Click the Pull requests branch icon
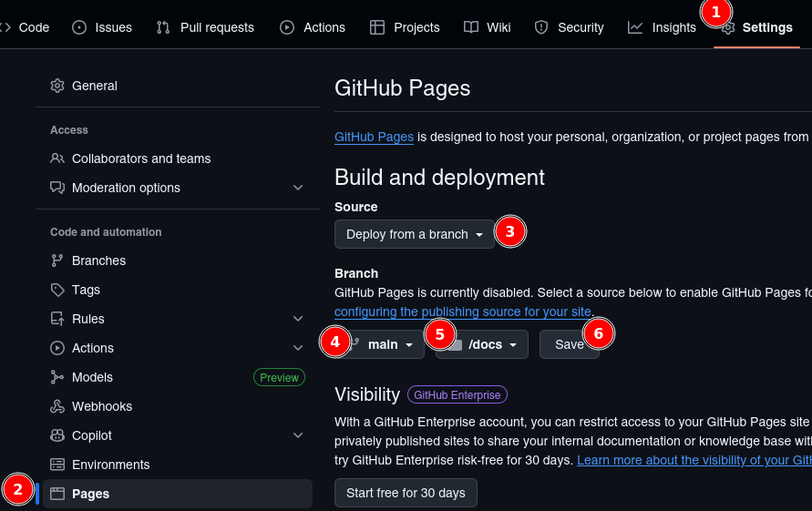The height and width of the screenshot is (511, 812). click(x=163, y=27)
